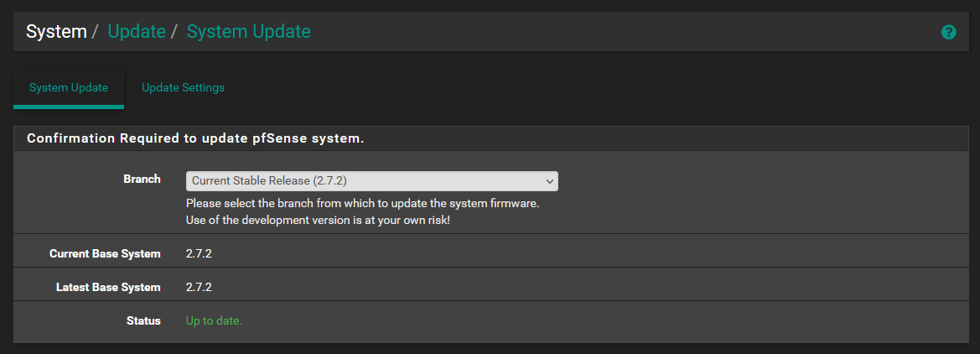The height and width of the screenshot is (354, 980).
Task: Open the help question-mark icon
Action: click(948, 32)
